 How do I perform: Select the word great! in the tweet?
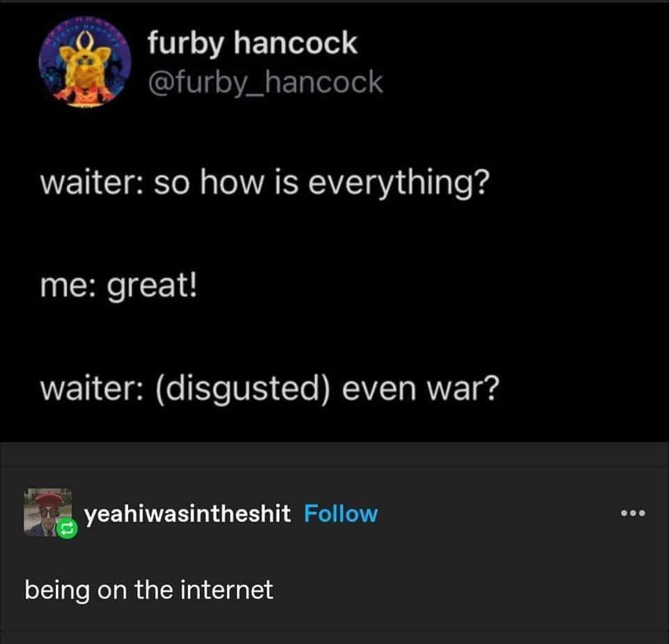(152, 286)
